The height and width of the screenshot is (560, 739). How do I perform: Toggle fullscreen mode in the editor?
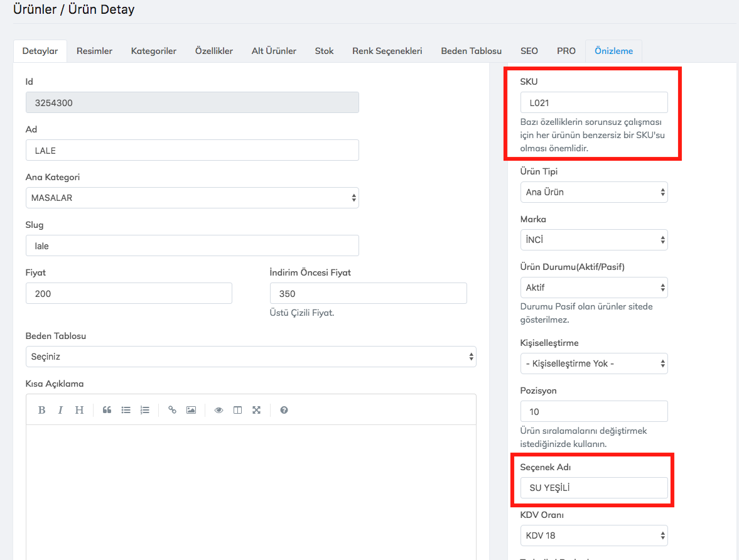256,410
